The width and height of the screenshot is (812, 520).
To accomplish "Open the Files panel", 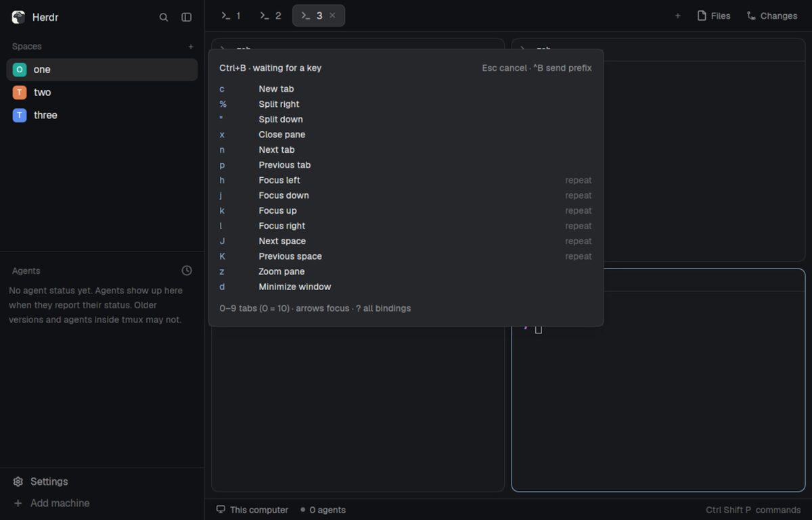I will pyautogui.click(x=714, y=16).
